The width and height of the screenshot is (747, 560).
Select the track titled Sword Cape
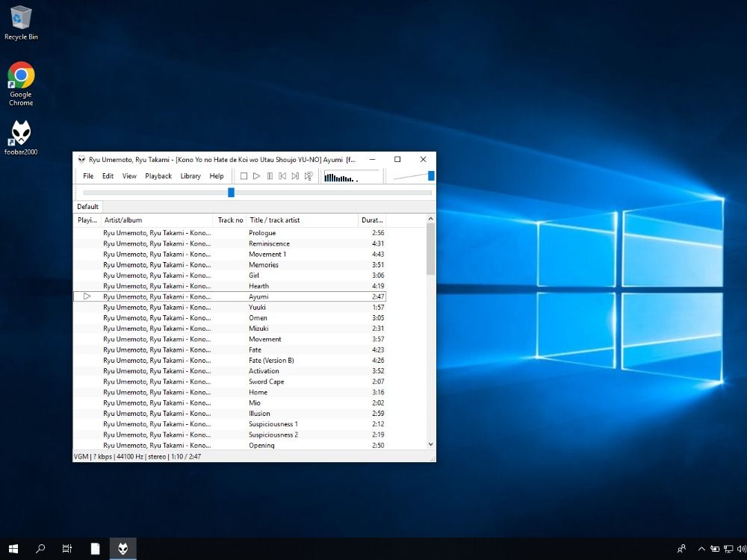[266, 382]
